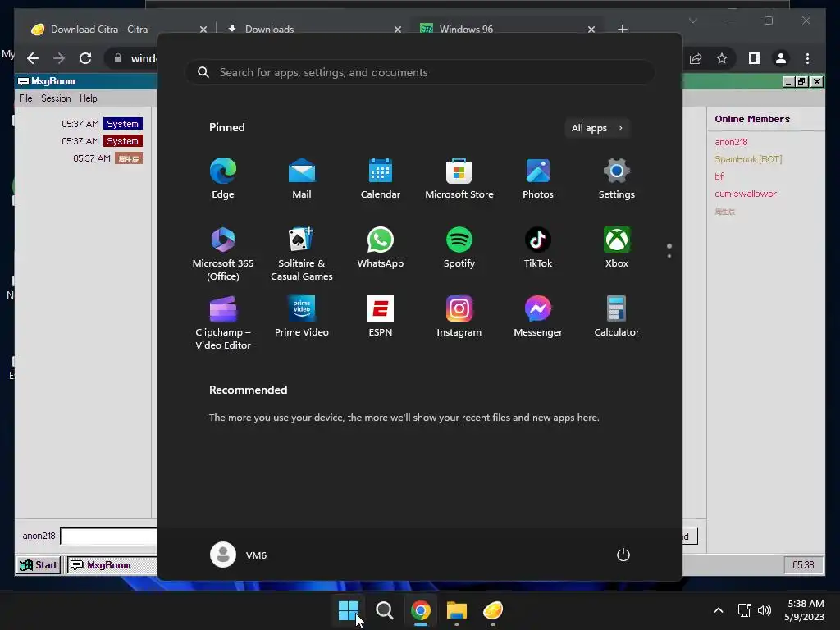The image size is (840, 630).
Task: Open Clipchamp Video Editor
Action: [223, 322]
